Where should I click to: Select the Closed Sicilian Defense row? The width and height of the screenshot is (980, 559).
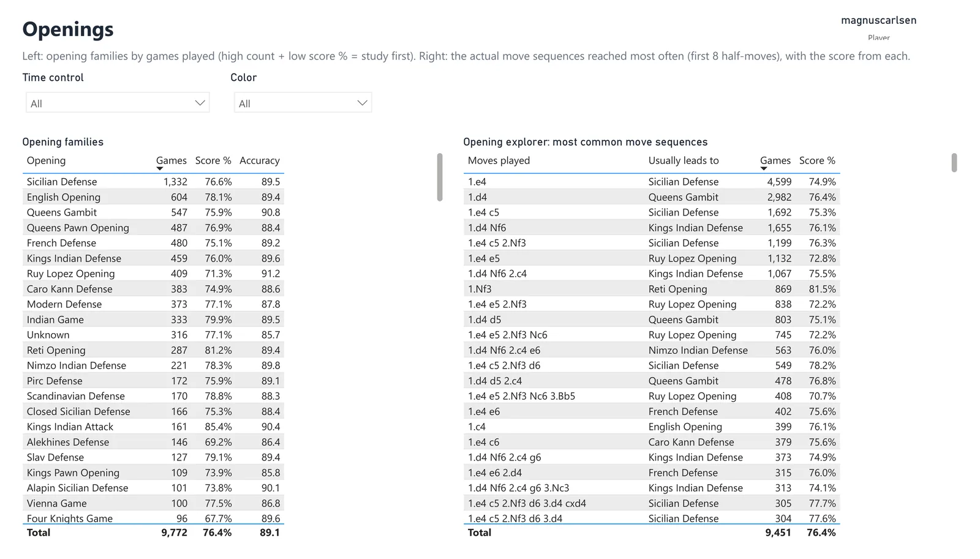tap(153, 411)
